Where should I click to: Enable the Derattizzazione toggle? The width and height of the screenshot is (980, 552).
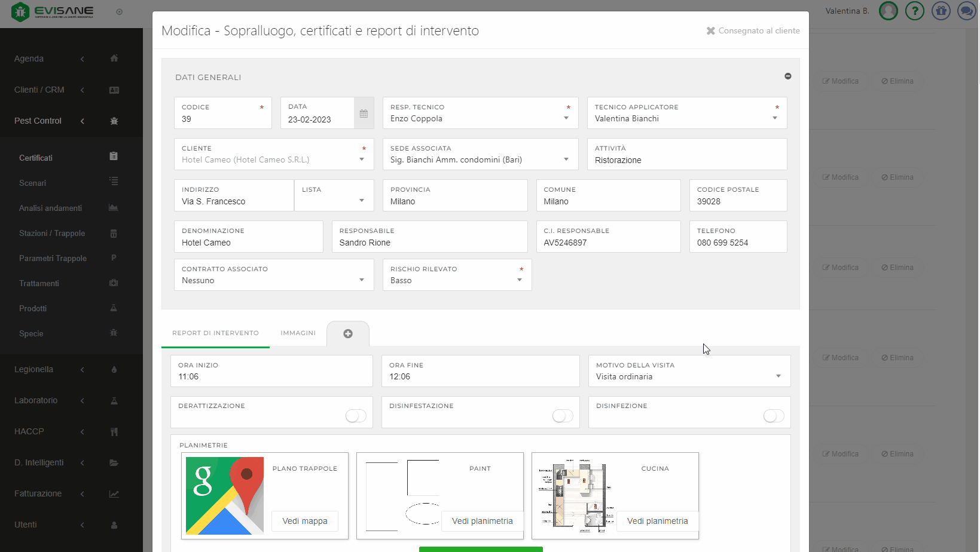pyautogui.click(x=356, y=416)
